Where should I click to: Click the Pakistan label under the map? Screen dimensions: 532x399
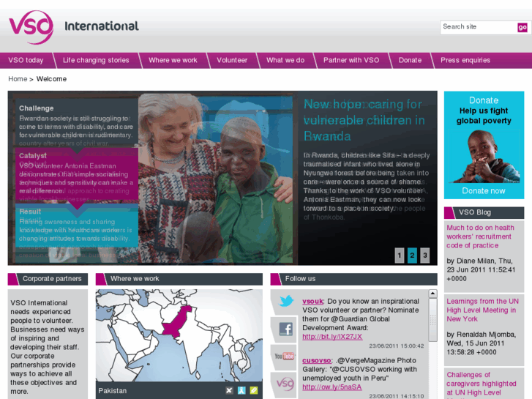click(x=112, y=391)
